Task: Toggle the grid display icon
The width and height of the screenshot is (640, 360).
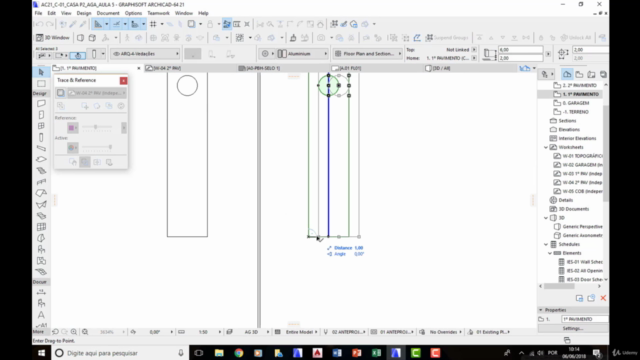Action: [x=153, y=24]
